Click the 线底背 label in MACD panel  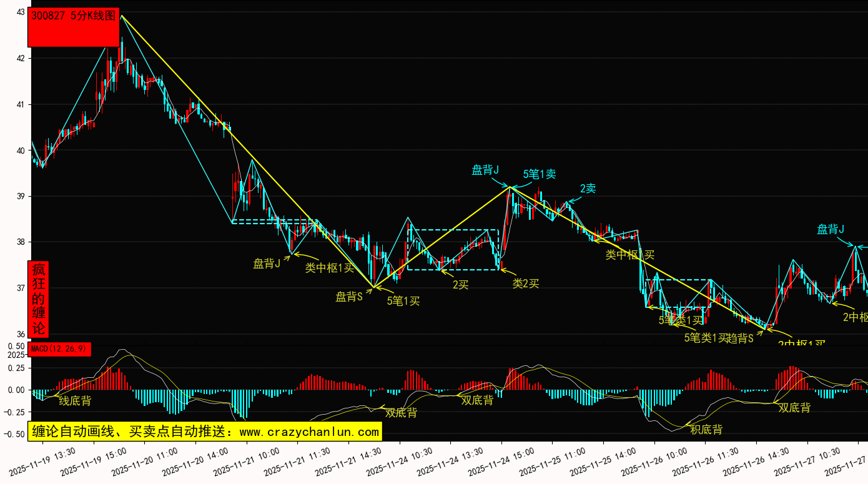click(x=75, y=401)
